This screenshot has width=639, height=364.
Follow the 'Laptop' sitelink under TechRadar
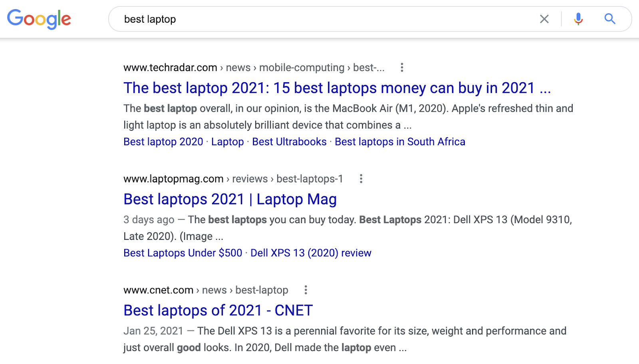[x=228, y=142]
